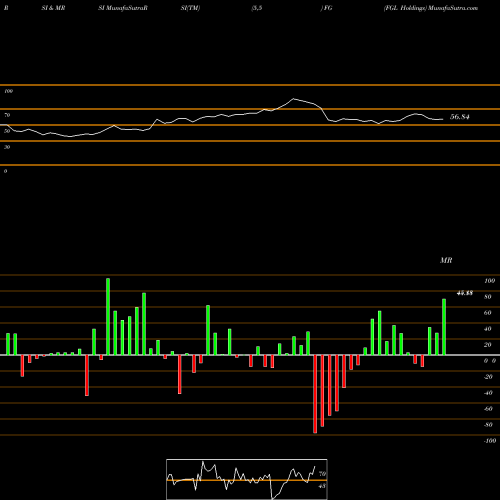
Task: Click the MR axis label -100
Action: point(490,441)
